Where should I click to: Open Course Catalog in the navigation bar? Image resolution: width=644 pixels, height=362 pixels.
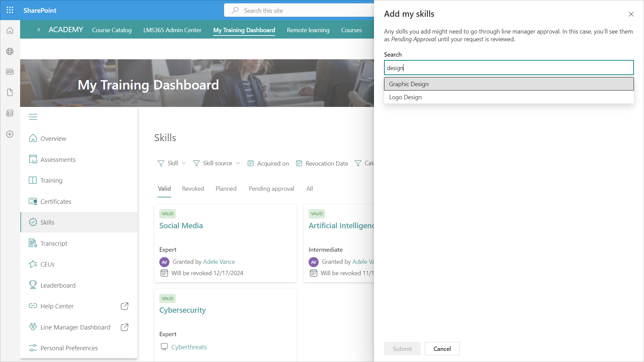pyautogui.click(x=112, y=30)
